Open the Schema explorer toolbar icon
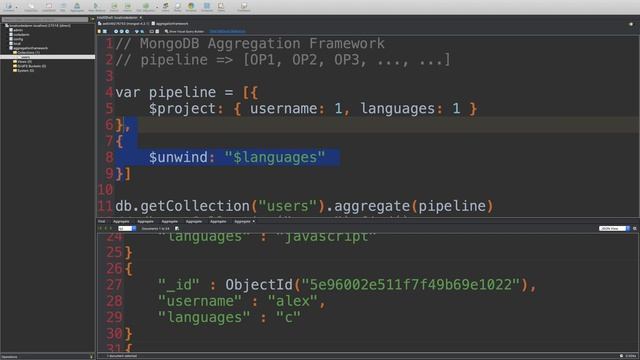The height and width of the screenshot is (360, 640). coord(191,7)
